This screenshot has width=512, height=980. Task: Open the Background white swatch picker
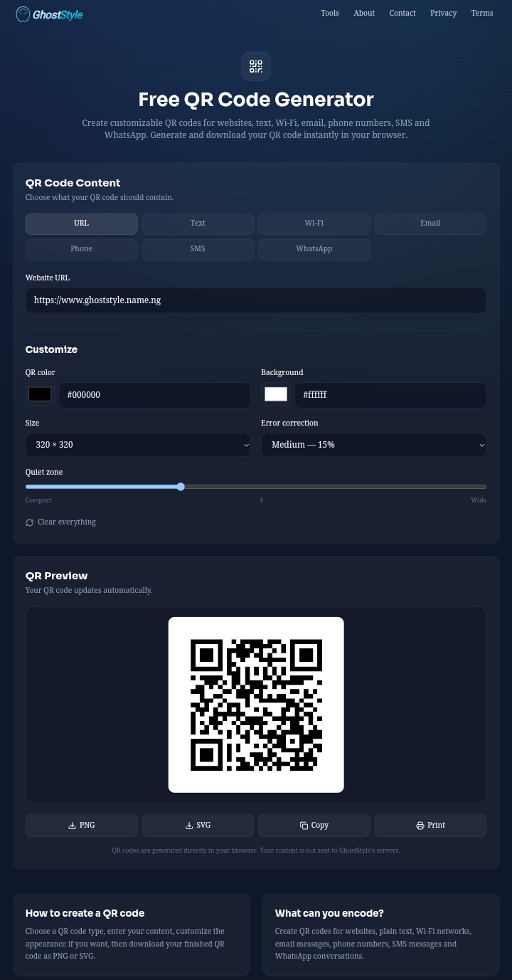pyautogui.click(x=276, y=394)
